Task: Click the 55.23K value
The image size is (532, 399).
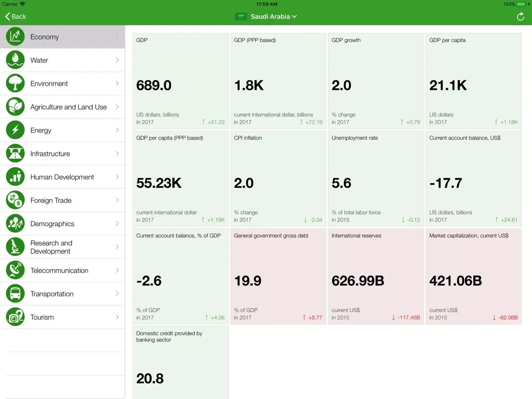Action: tap(159, 183)
